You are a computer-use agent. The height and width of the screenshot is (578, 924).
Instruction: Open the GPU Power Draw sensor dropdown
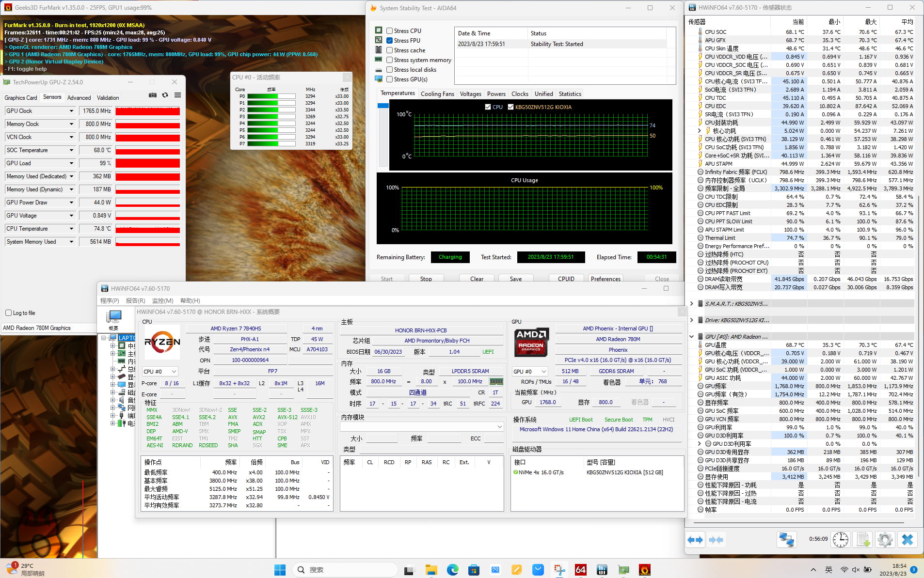(x=71, y=203)
